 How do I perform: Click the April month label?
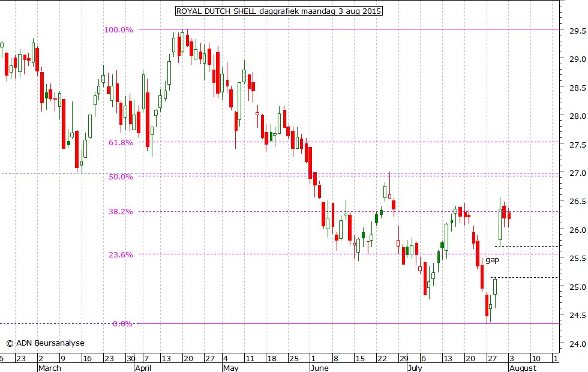pyautogui.click(x=143, y=368)
